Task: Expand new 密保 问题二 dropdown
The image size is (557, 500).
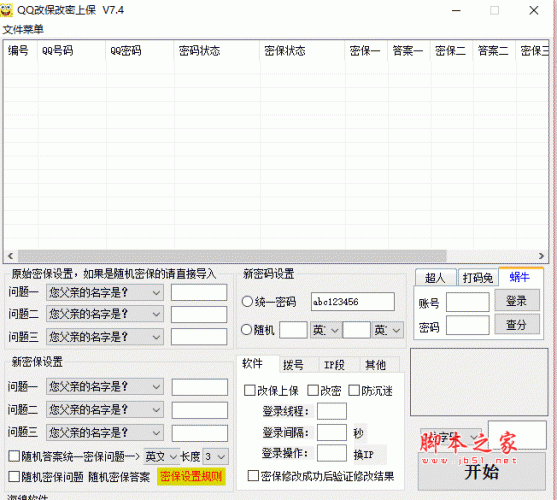Action: click(105, 410)
